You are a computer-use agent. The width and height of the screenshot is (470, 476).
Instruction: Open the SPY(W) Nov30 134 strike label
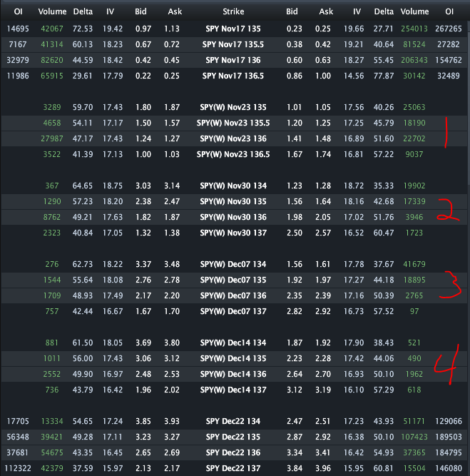point(233,186)
